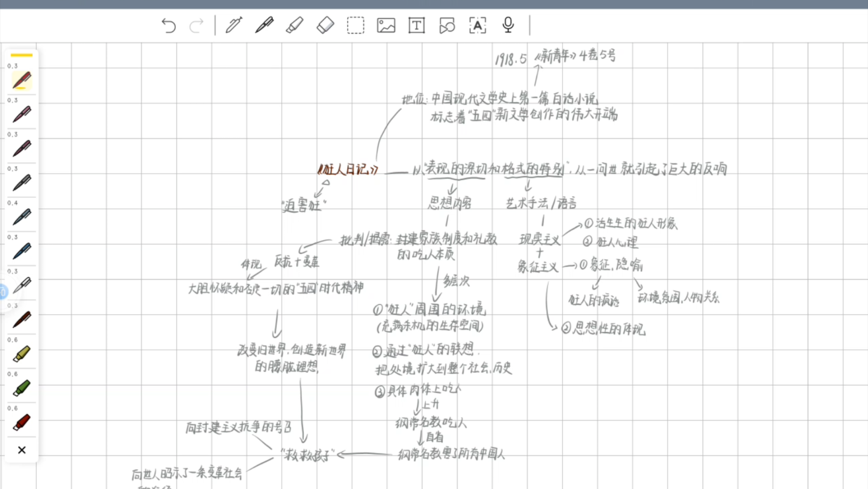Tap the yellow handle bar atop the pen palette

[22, 55]
